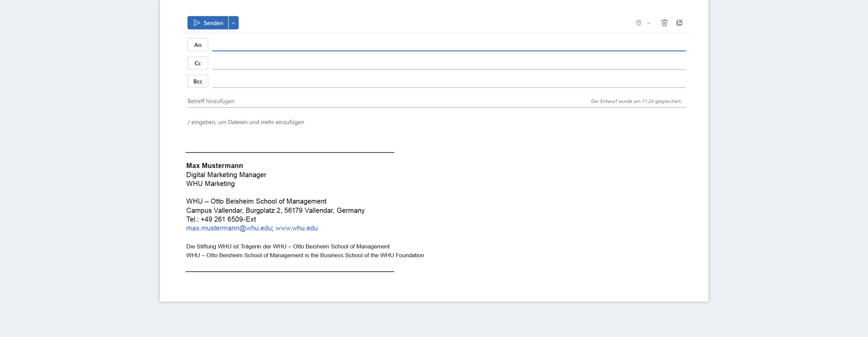Discard the draft using the trash icon
The width and height of the screenshot is (868, 337).
click(664, 22)
